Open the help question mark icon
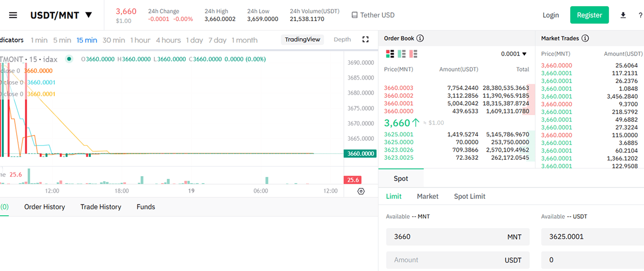 point(640,15)
